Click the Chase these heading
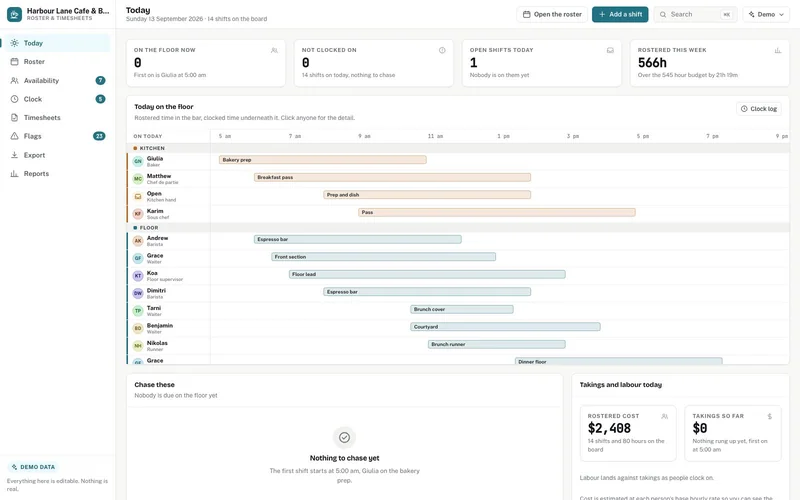This screenshot has height=500, width=800. (x=154, y=385)
